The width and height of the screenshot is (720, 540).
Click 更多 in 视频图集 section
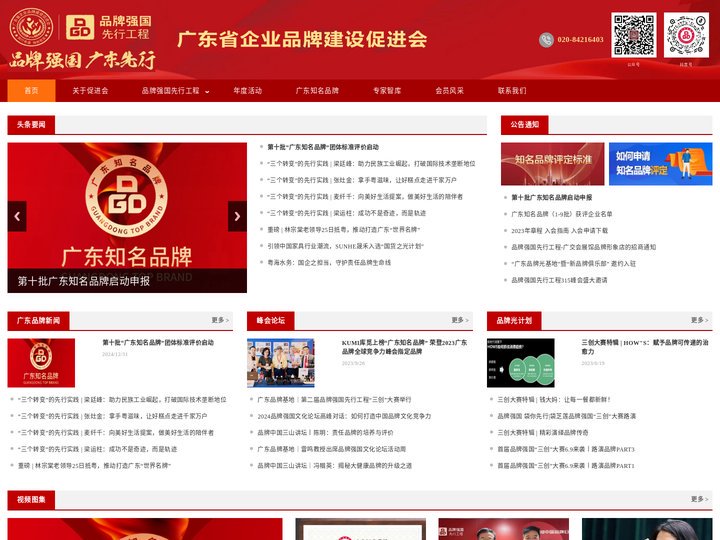click(700, 499)
